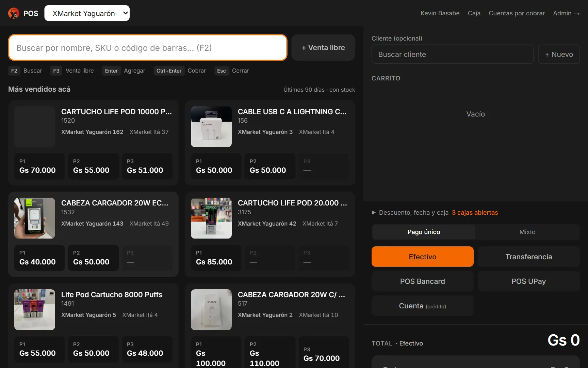Select the Pago único tab
The image size is (588, 368).
[424, 232]
